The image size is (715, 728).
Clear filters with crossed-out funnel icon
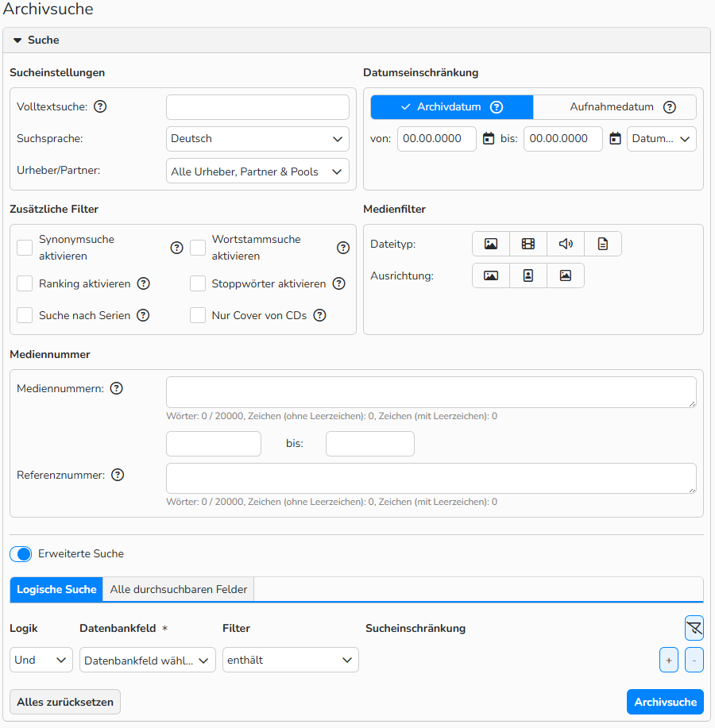[694, 628]
